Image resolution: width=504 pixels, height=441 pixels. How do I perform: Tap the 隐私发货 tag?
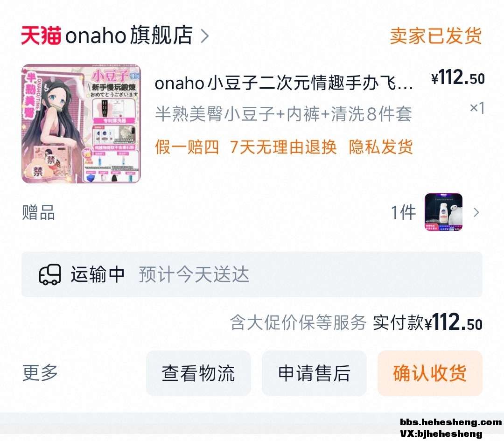coord(381,147)
